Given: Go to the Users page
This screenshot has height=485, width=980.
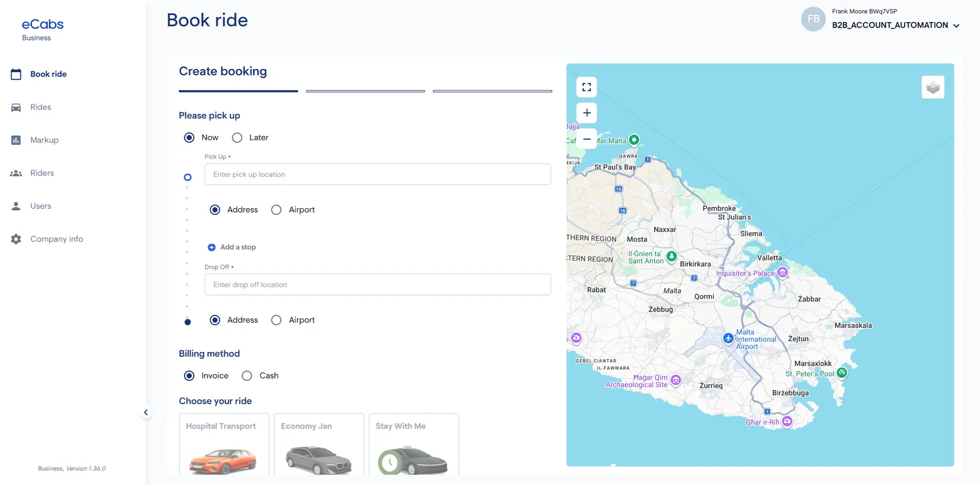Looking at the screenshot, I should [41, 206].
